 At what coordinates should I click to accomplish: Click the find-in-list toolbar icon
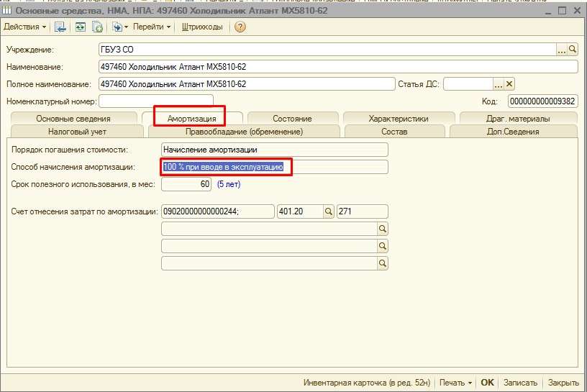point(60,27)
